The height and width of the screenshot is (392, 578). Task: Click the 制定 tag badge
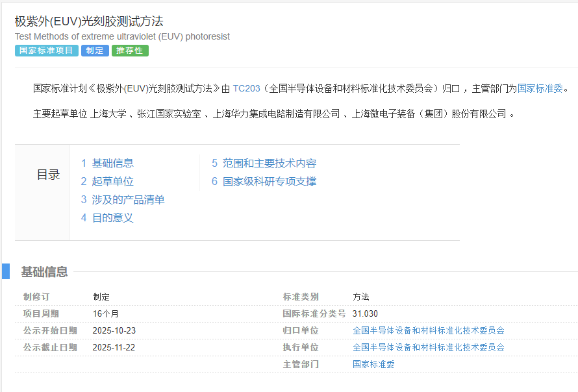(x=95, y=50)
